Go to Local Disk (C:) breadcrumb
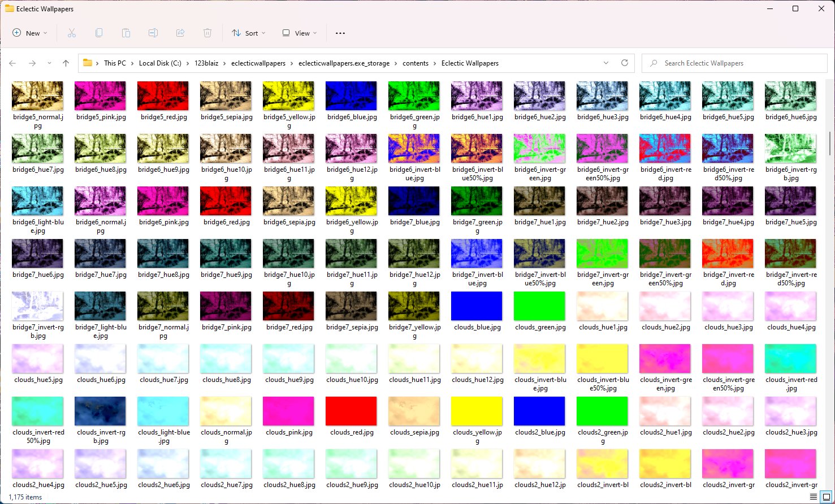835x504 pixels. tap(160, 63)
